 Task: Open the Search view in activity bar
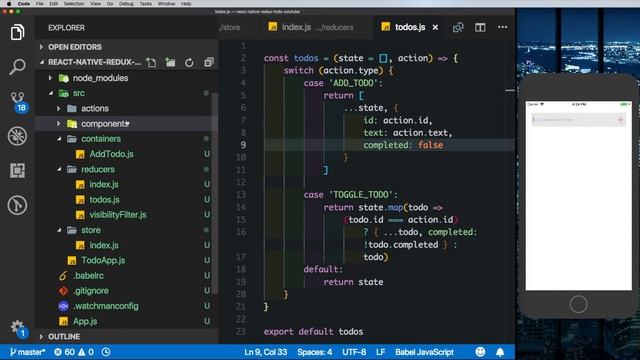pyautogui.click(x=17, y=67)
